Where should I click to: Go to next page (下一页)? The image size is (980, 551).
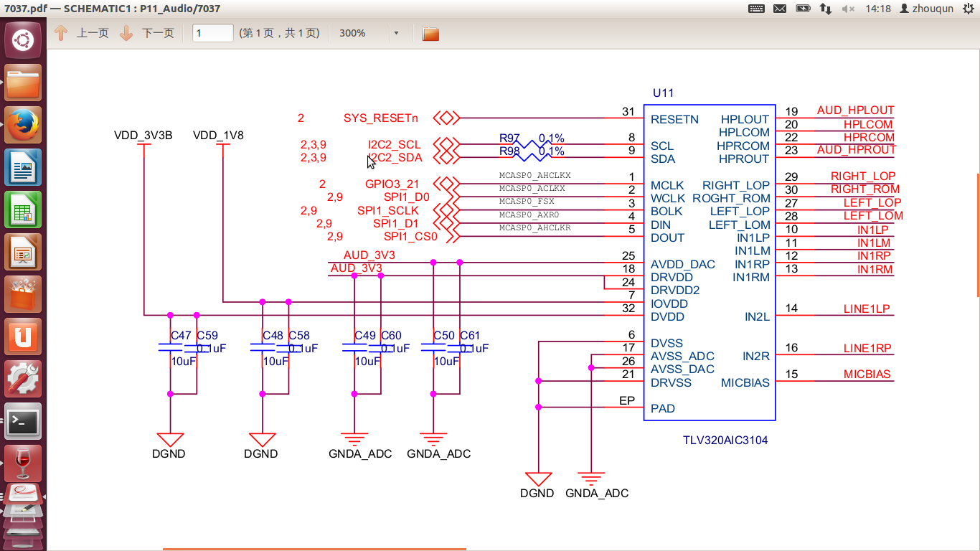click(x=147, y=34)
